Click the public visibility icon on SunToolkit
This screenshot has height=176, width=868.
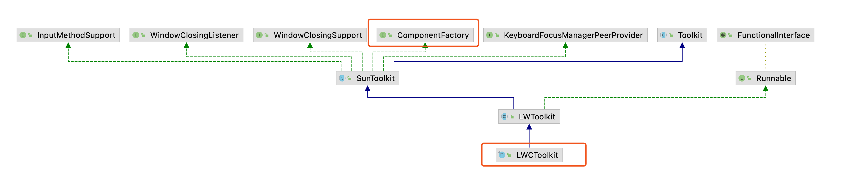click(349, 78)
